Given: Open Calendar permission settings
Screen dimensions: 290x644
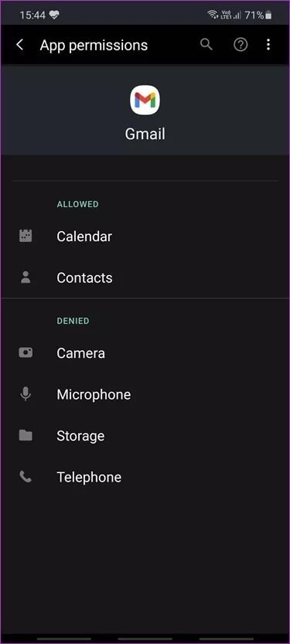Looking at the screenshot, I should tap(145, 236).
